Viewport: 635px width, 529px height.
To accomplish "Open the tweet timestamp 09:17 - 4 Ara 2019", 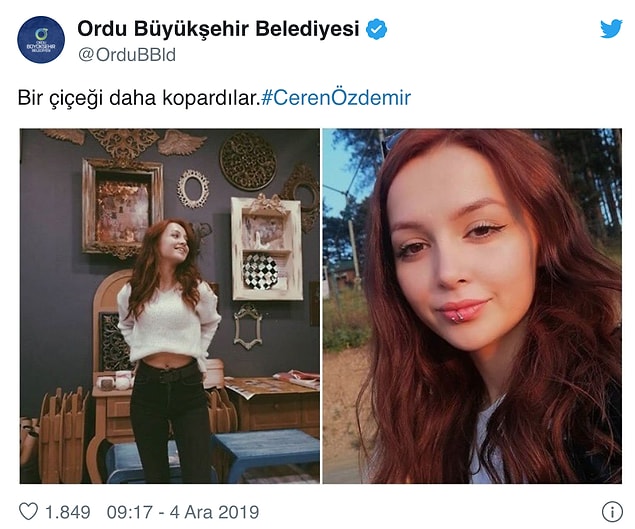I will (x=183, y=512).
